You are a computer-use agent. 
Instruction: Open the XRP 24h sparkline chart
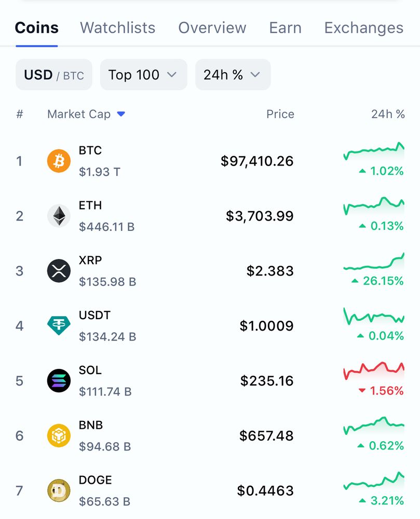pyautogui.click(x=374, y=262)
